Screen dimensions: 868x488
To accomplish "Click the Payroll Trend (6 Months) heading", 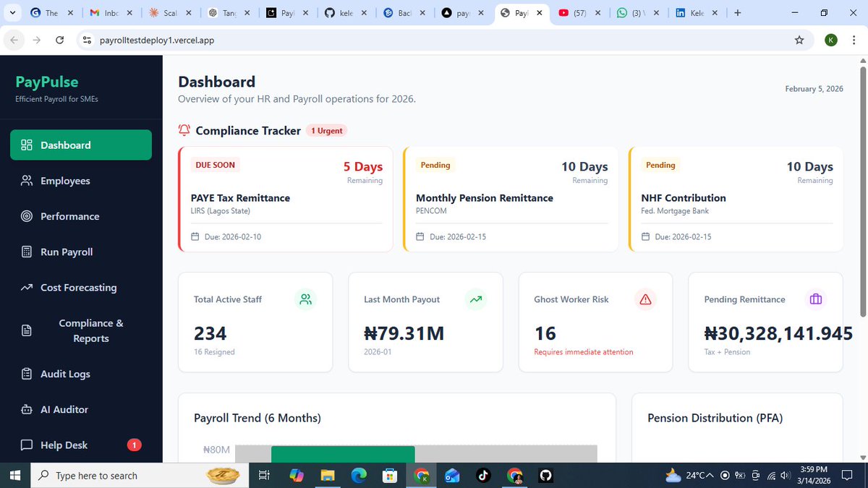I will click(258, 418).
